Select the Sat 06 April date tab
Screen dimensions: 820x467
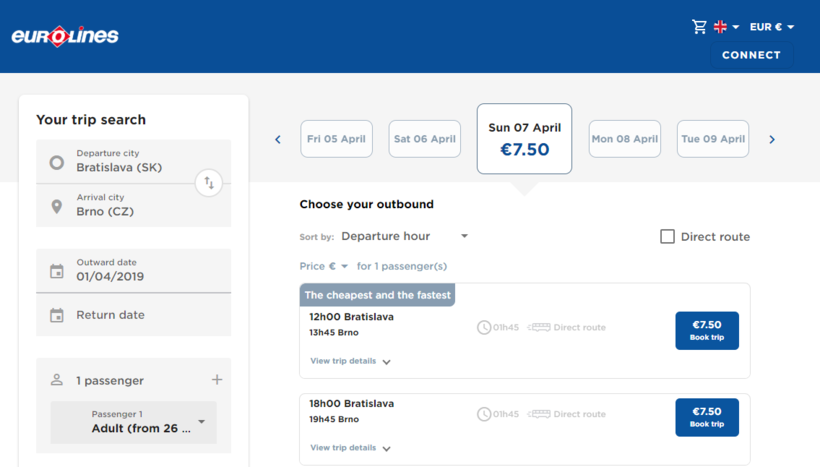[424, 139]
